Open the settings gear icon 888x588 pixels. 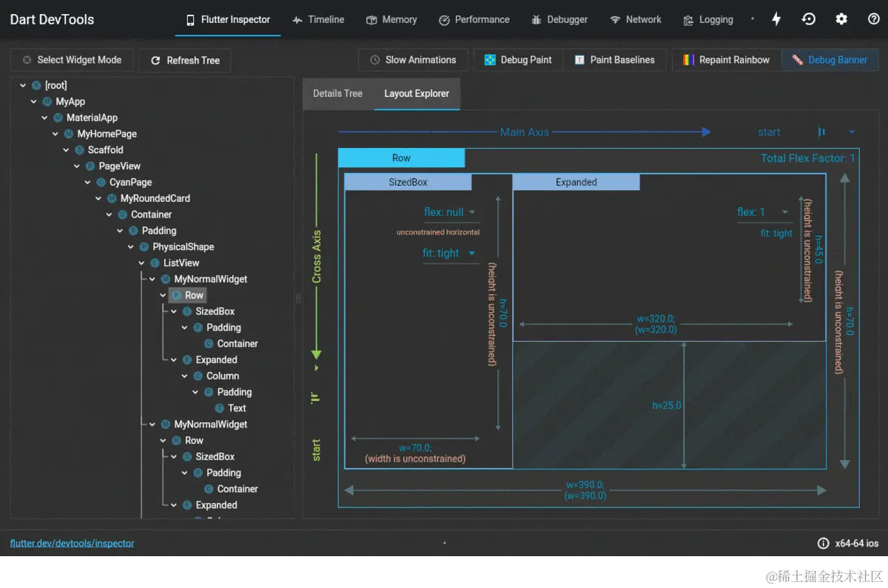click(x=841, y=19)
